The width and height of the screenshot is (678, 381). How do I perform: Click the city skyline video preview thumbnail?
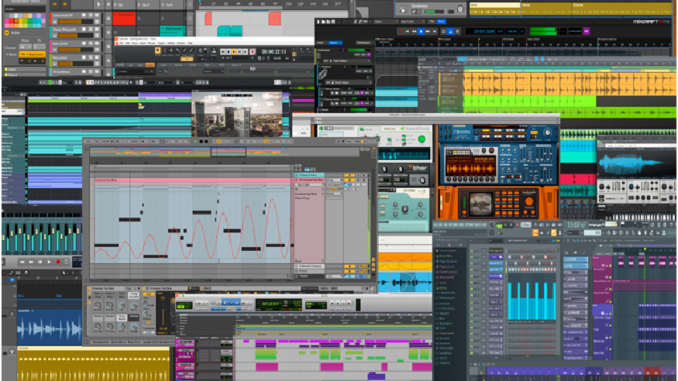coord(237,114)
